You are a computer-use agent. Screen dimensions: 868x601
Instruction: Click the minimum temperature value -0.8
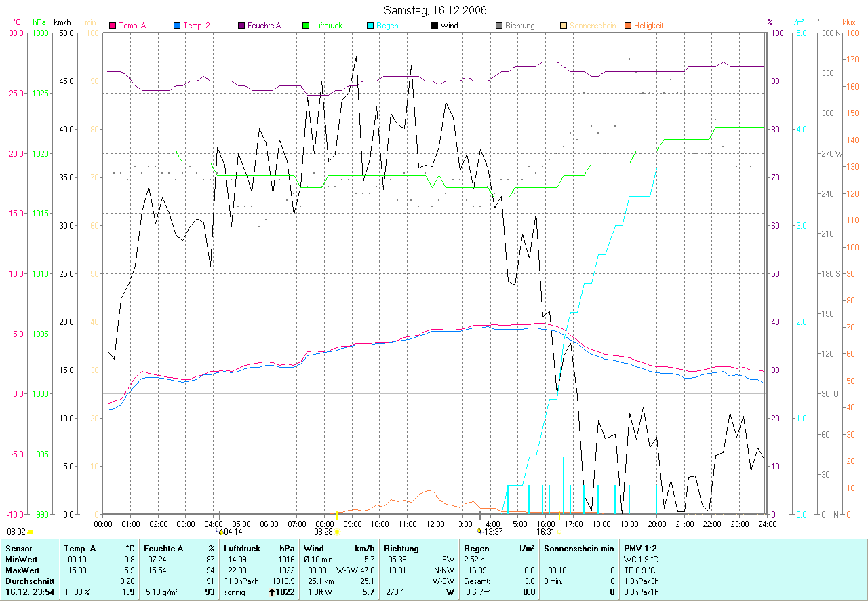tap(127, 560)
